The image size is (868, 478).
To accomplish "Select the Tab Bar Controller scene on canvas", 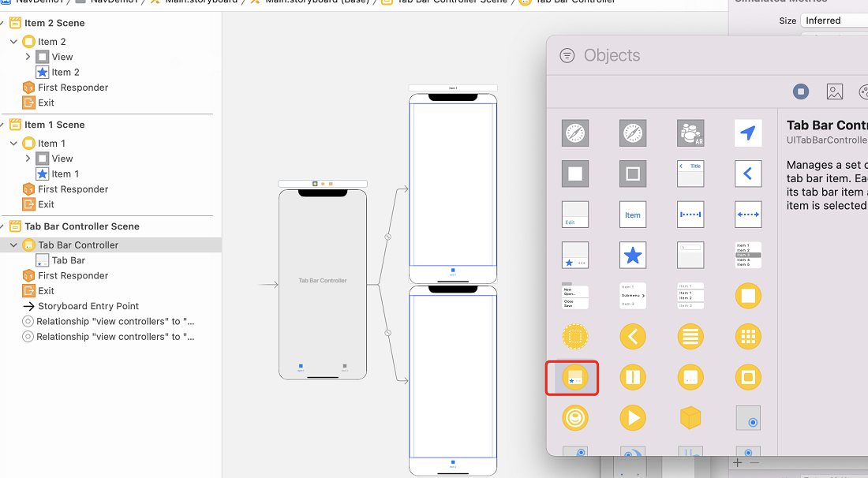I will [x=323, y=285].
